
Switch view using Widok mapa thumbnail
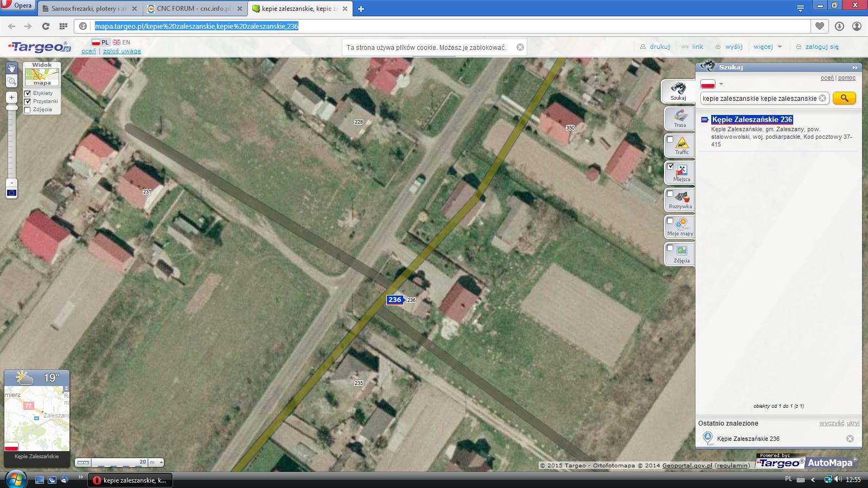(42, 74)
